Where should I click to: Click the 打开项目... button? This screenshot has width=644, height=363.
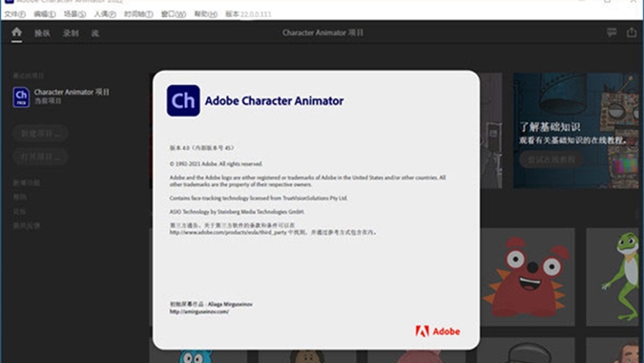40,157
